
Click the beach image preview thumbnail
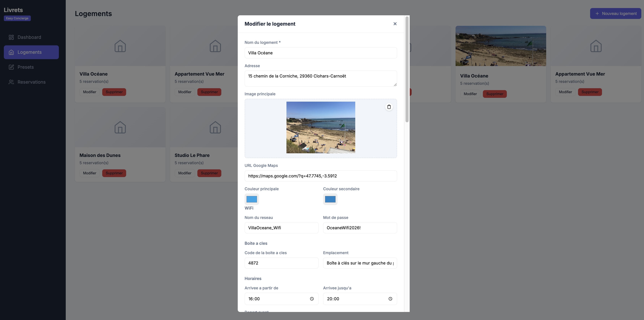tap(320, 127)
